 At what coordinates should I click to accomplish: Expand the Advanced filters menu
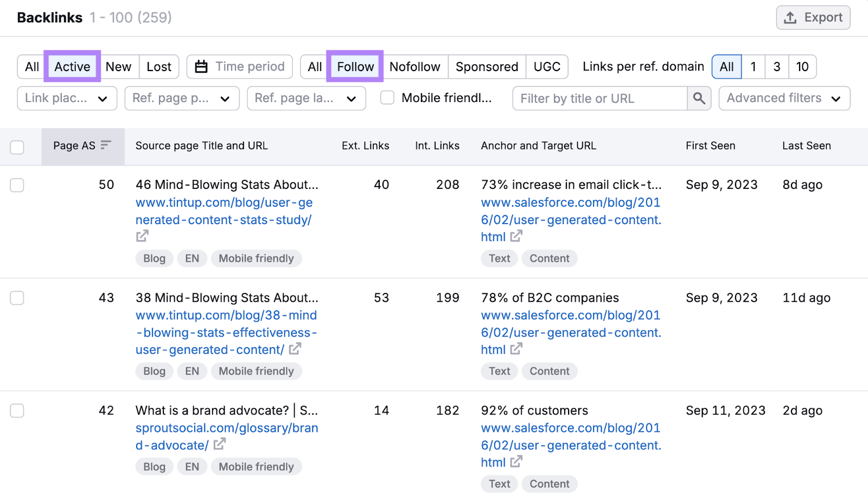click(783, 98)
